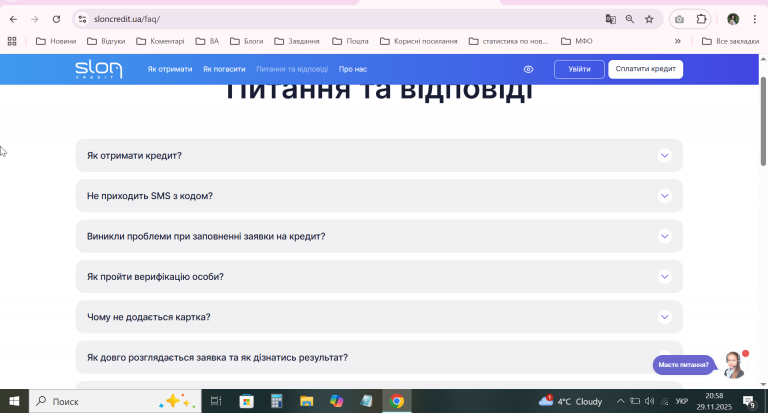Screen dimensions: 768x413
Task: Open the "Блоги" bookmarks folder
Action: tap(246, 41)
